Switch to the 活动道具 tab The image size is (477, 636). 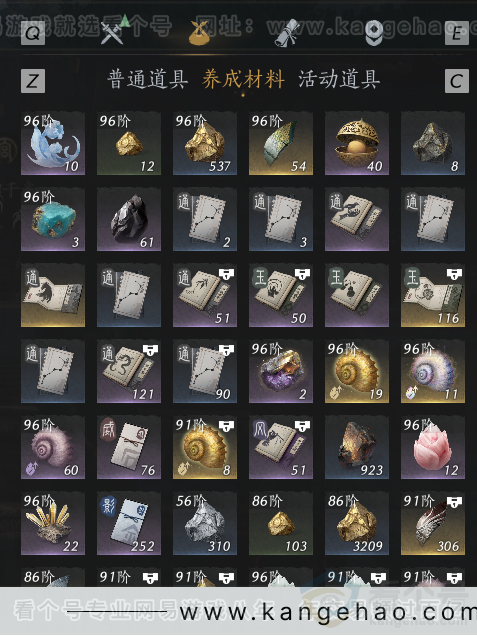click(339, 79)
